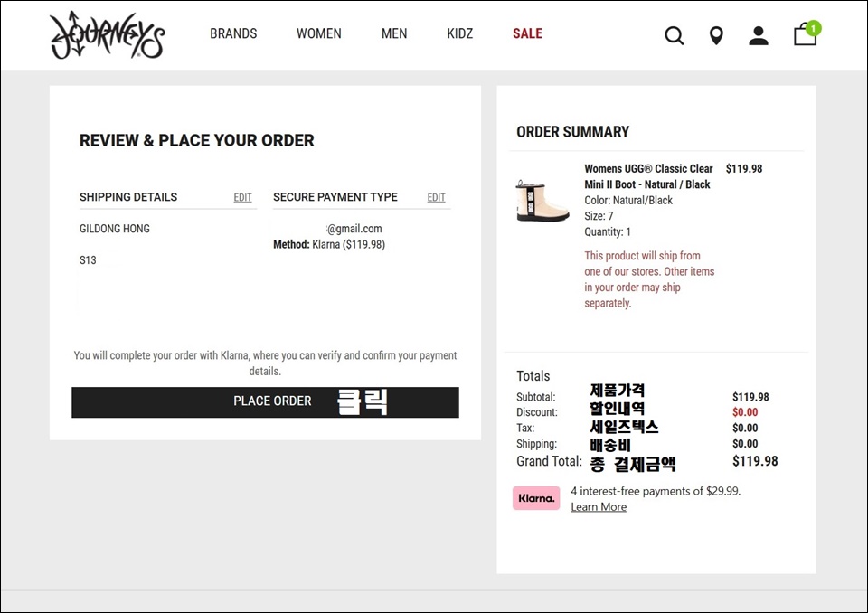Click the UGG boot product thumbnail
Image resolution: width=868 pixels, height=613 pixels.
point(542,200)
